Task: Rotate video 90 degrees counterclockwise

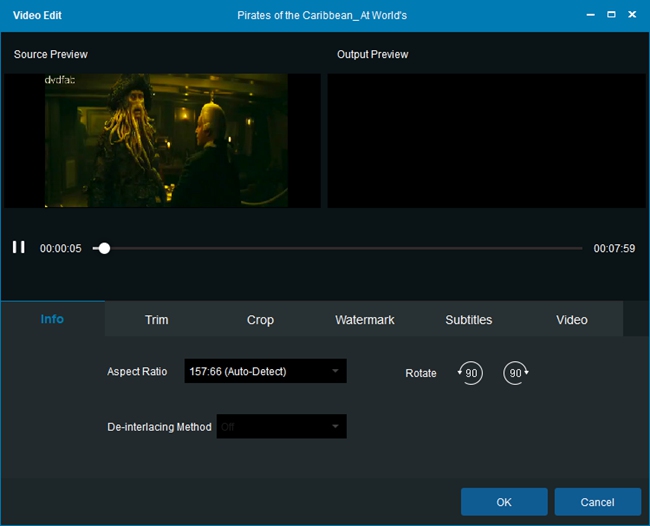Action: [470, 373]
